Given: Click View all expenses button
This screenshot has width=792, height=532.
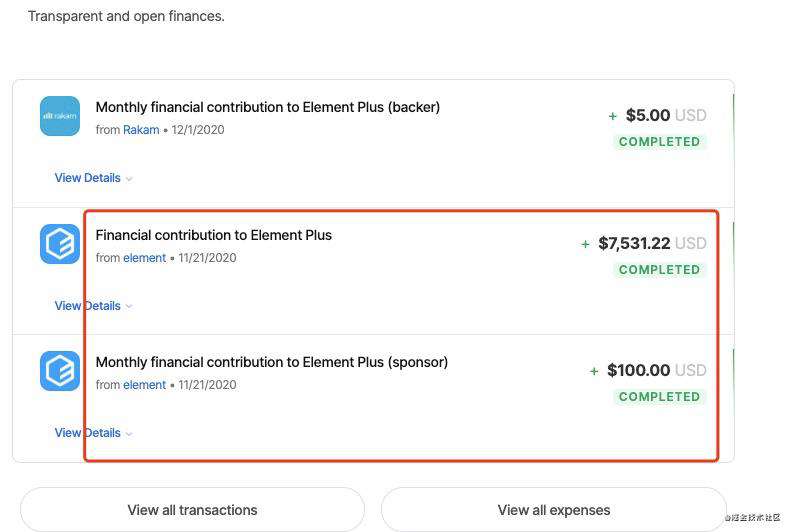Looking at the screenshot, I should [554, 510].
